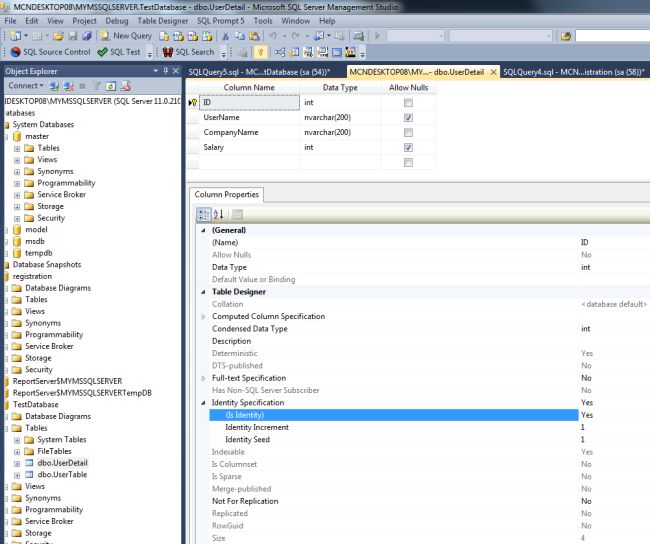Toggle Allow Nulls for ID column

408,103
